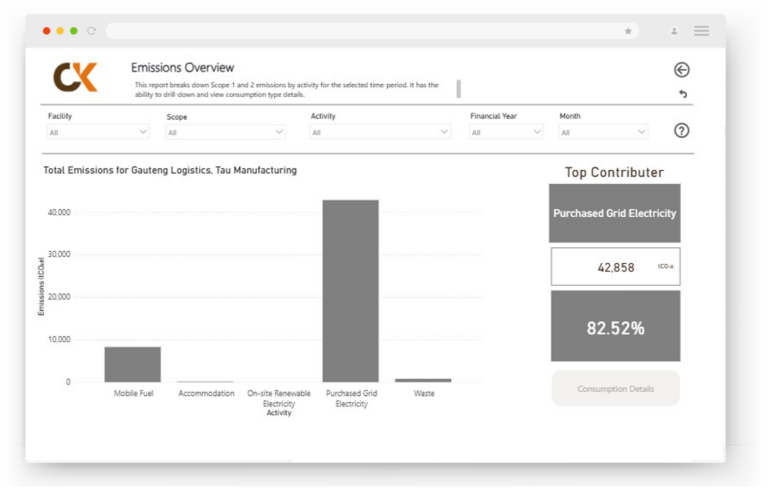Click the browser user profile icon
768x491 pixels.
pyautogui.click(x=674, y=31)
